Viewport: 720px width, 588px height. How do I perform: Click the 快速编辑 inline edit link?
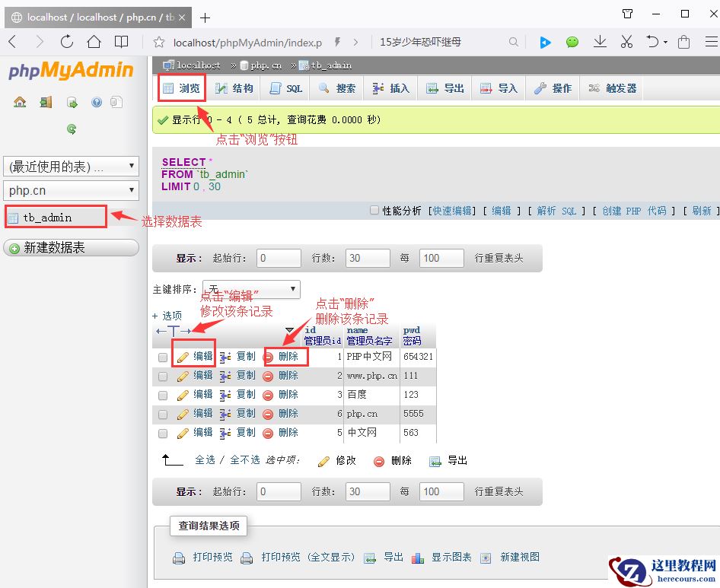click(452, 211)
